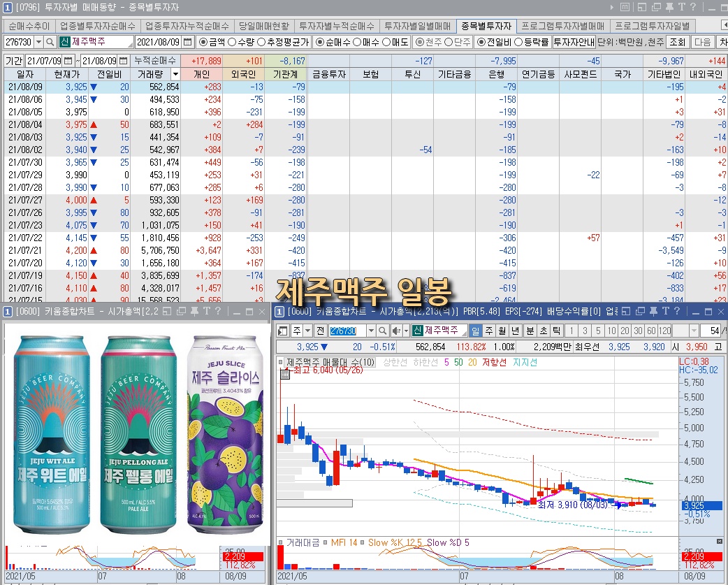Screen dimensions: 728x585
Task: Click the 21/08/09 row in investor table
Action: 366,87
